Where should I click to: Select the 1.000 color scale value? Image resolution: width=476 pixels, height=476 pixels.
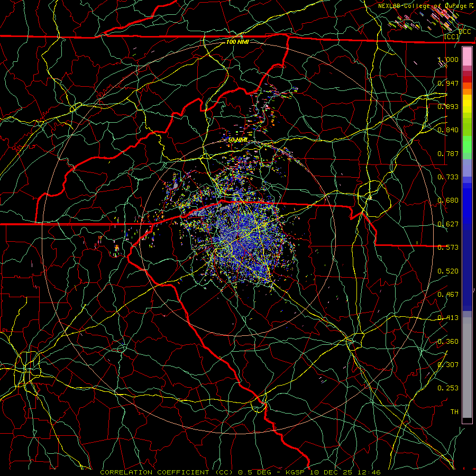tap(448, 59)
